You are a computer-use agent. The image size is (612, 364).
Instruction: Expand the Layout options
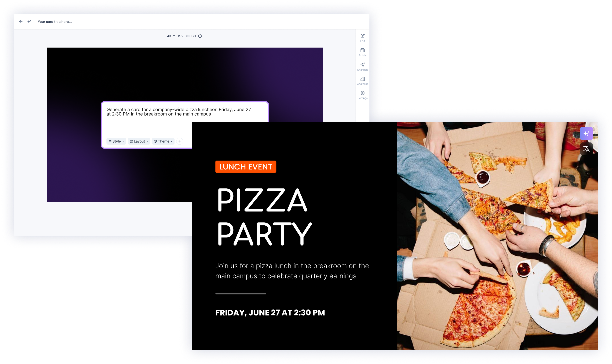coord(139,141)
